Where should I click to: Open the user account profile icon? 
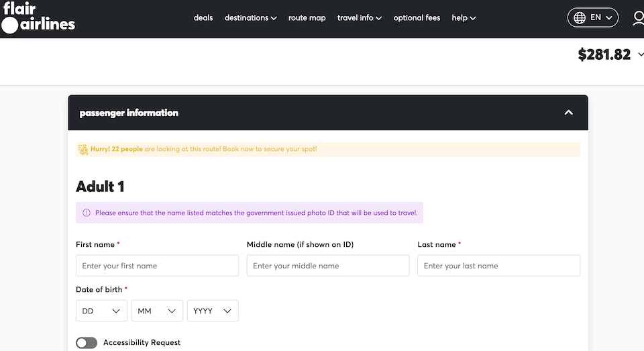point(639,18)
